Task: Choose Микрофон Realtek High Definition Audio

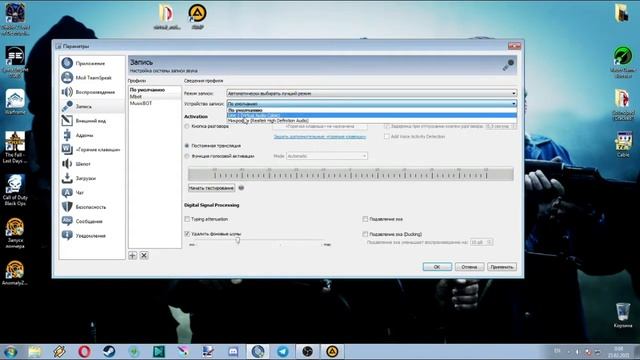Action: [x=372, y=121]
